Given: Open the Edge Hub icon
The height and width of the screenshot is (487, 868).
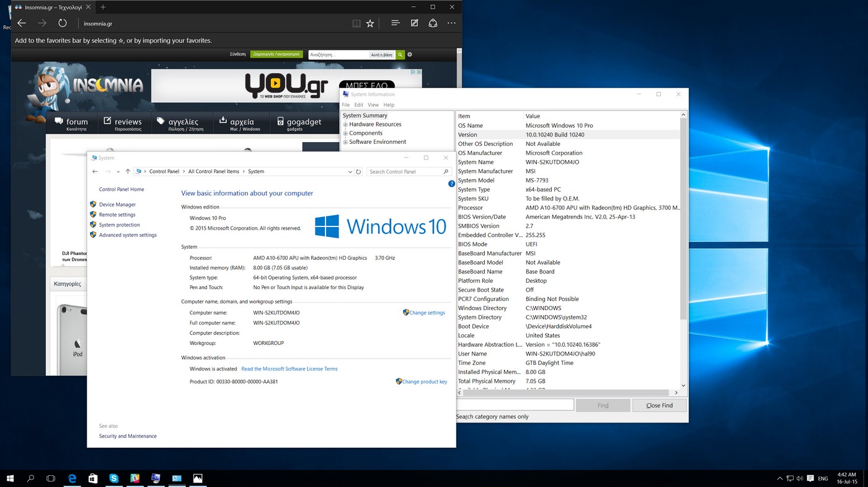Looking at the screenshot, I should (395, 23).
